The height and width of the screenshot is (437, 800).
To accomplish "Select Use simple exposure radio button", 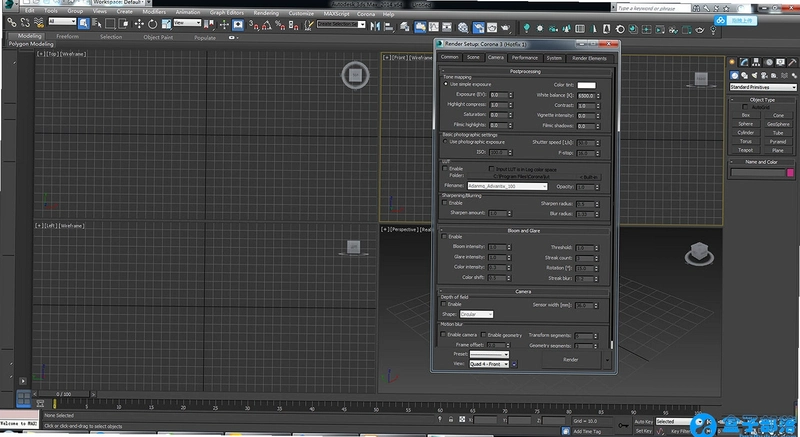I will pyautogui.click(x=446, y=84).
